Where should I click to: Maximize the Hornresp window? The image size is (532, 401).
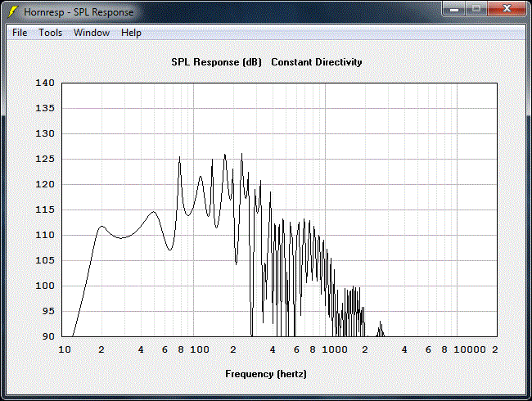(476, 8)
